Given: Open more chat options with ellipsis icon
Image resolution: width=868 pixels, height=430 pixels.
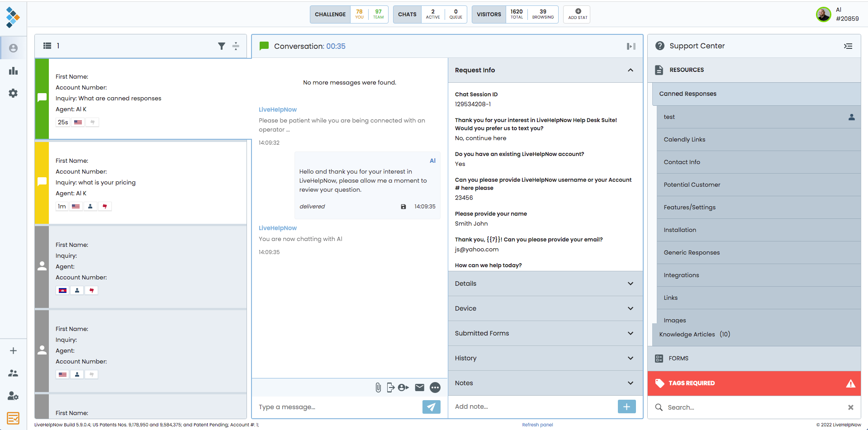Looking at the screenshot, I should pos(435,387).
